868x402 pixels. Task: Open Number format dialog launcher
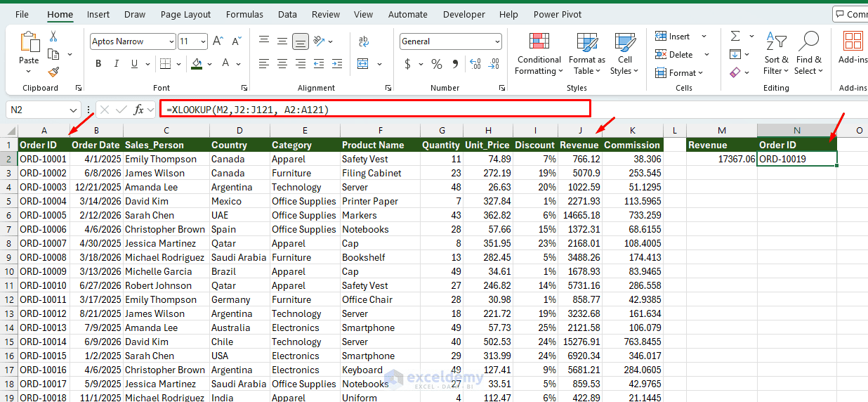502,88
